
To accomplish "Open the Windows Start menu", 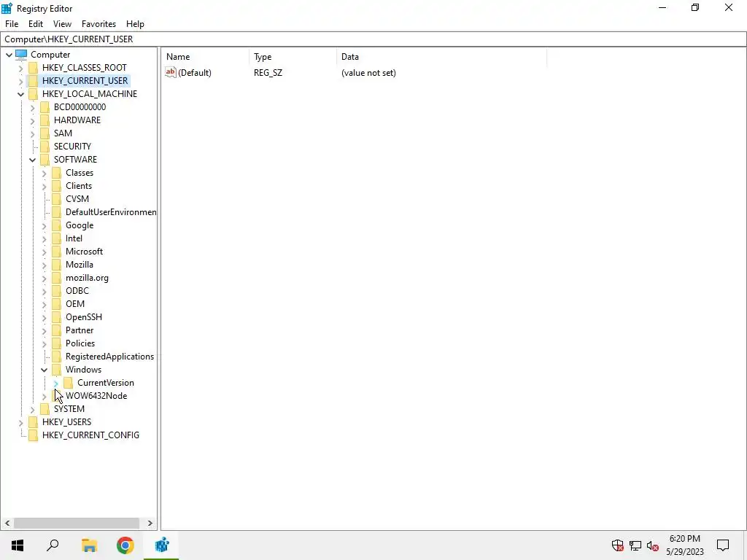I will point(18,545).
